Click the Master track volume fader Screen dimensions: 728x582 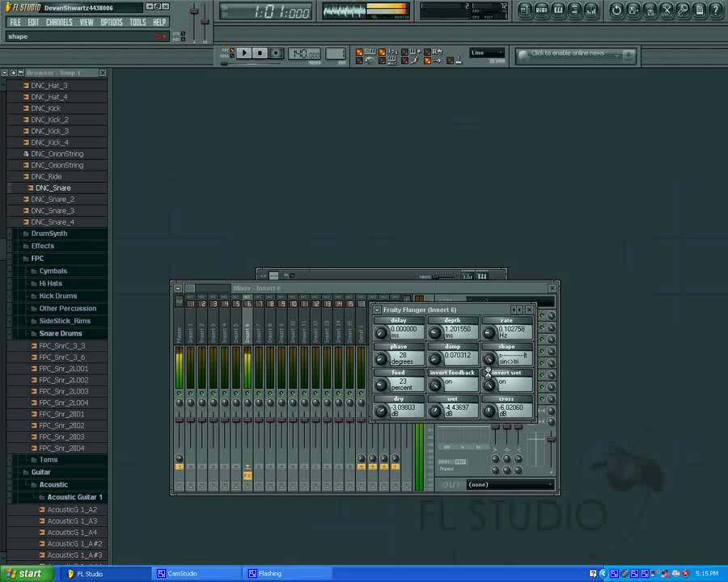point(180,420)
